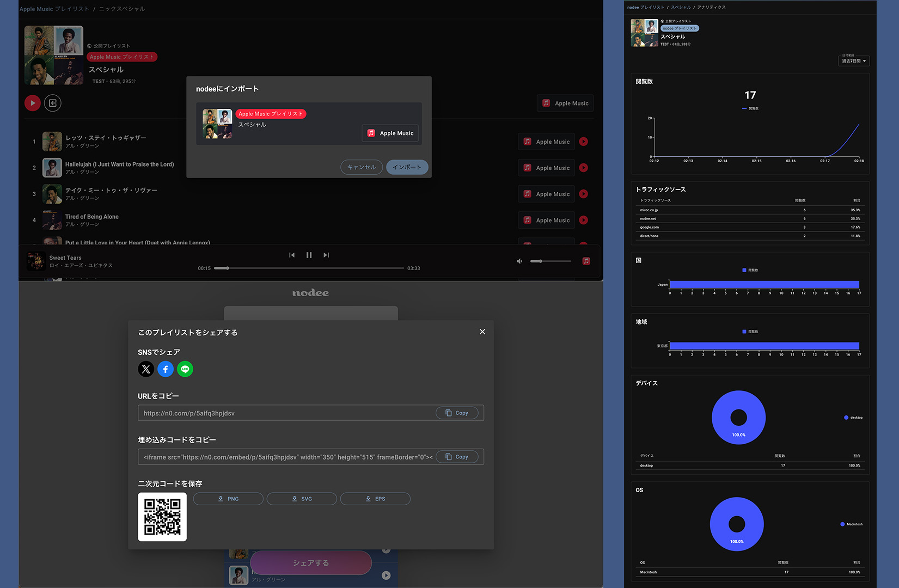899x588 pixels.
Task: Copy the playlist URL
Action: pos(457,413)
